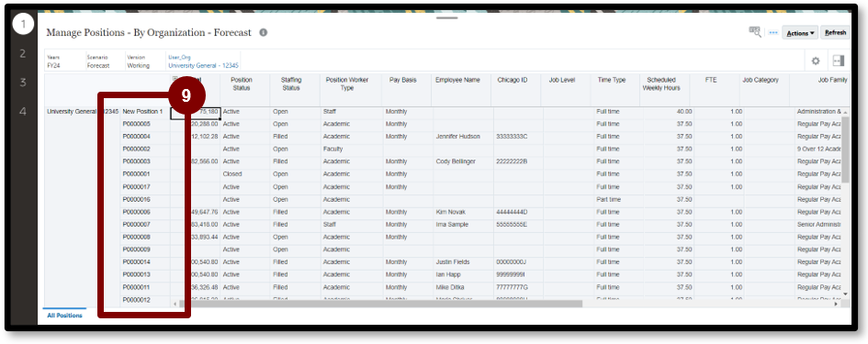The image size is (868, 344).
Task: Click the Time Type column header
Action: [612, 80]
